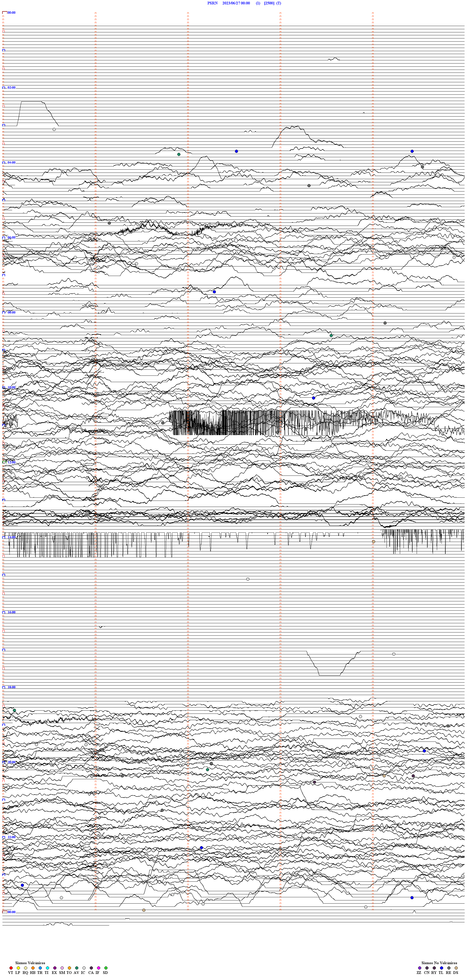Click the light gray IC legend circle
Image resolution: width=467 pixels, height=980 pixels.
tap(84, 968)
